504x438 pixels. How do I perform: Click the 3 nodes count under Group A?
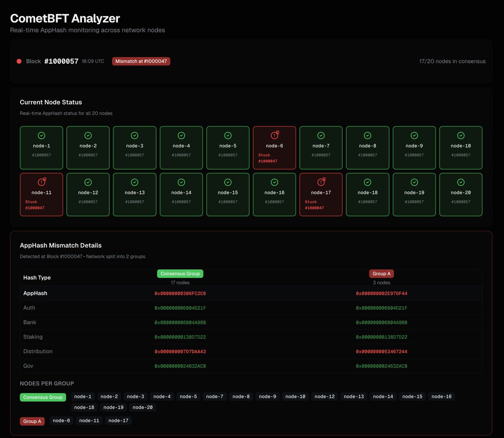(x=381, y=283)
